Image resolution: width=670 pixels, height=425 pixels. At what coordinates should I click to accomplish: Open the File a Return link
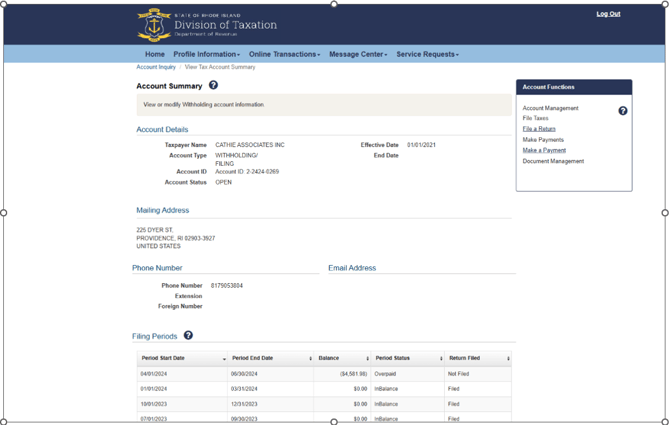pos(539,129)
